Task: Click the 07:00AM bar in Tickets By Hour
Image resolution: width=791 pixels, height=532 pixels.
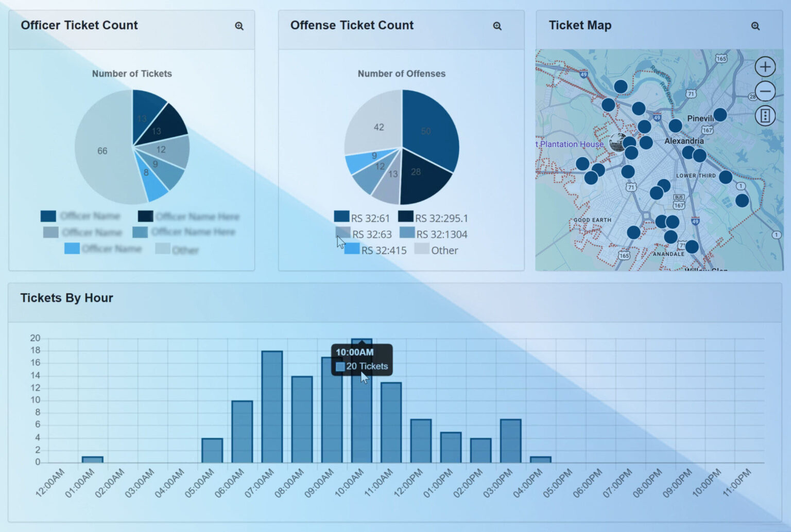Action: [x=272, y=406]
